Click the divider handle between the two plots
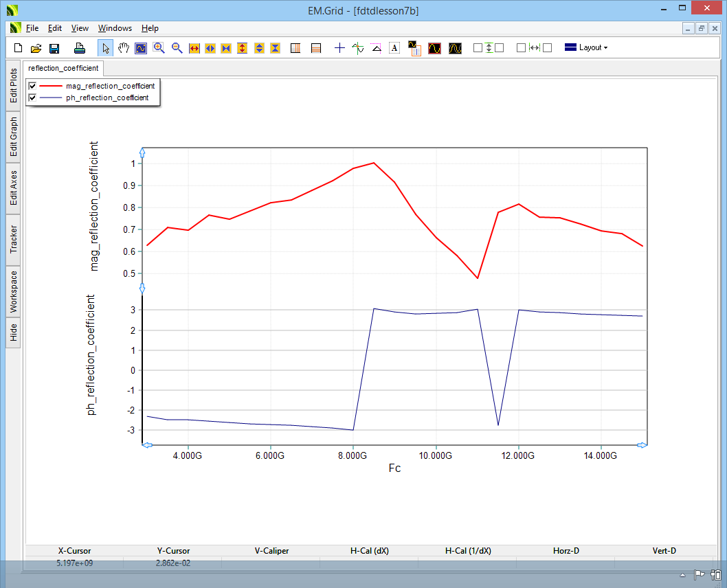The height and width of the screenshot is (588, 727). [142, 287]
